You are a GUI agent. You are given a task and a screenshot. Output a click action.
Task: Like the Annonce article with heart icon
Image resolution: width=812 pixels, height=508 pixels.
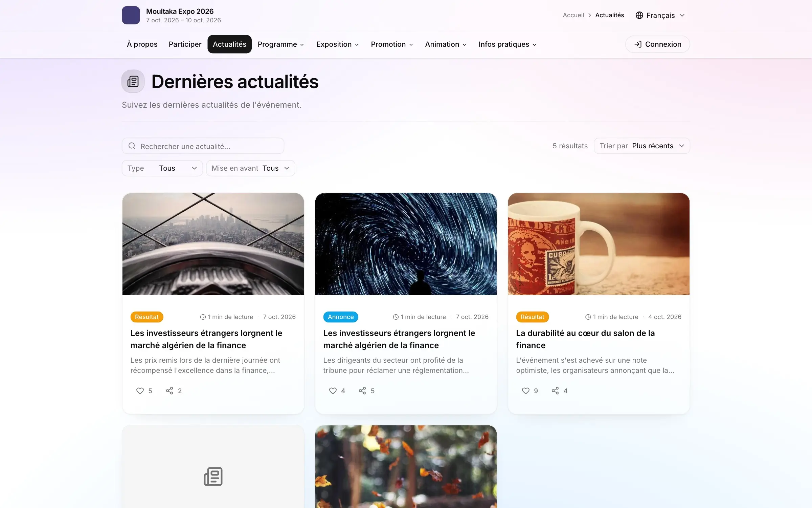click(x=333, y=390)
